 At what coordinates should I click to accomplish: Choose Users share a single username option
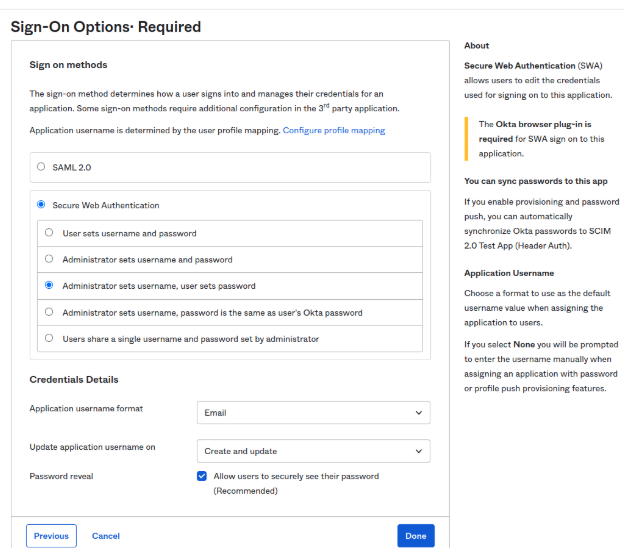coord(49,339)
